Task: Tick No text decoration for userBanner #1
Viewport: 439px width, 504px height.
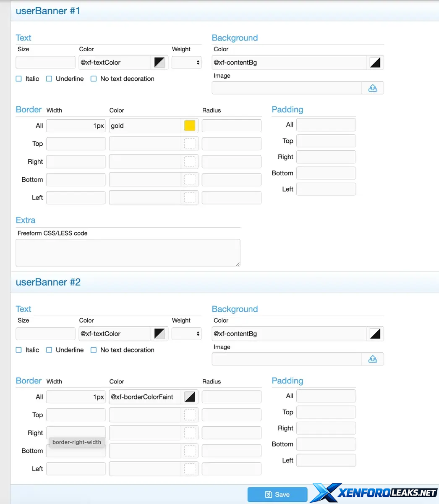Action: [x=94, y=79]
